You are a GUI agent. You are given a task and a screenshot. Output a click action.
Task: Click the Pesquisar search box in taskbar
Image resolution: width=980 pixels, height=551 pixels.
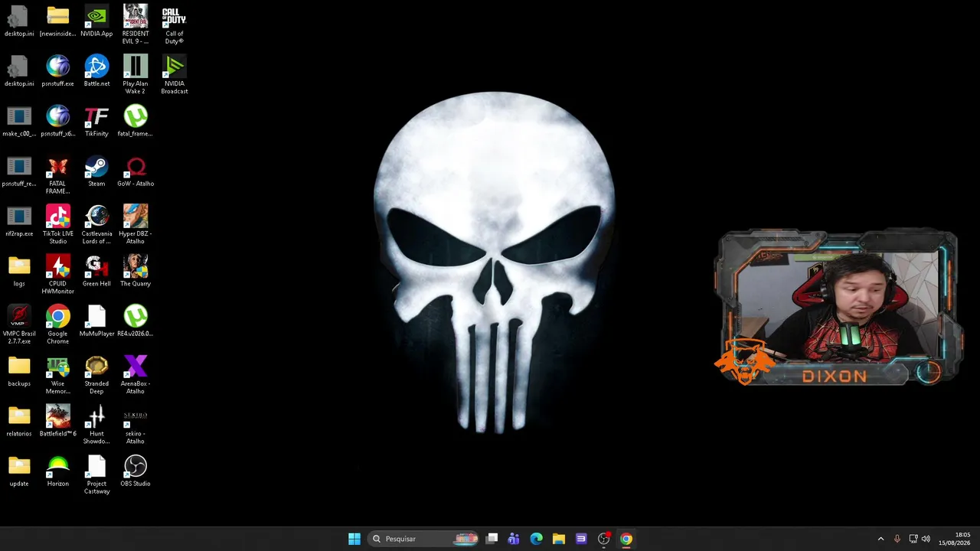point(423,539)
